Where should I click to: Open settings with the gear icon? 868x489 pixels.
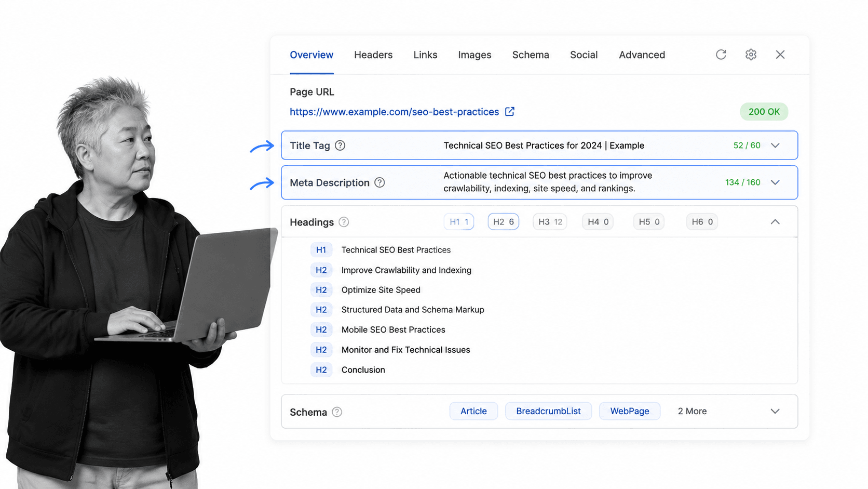(751, 55)
